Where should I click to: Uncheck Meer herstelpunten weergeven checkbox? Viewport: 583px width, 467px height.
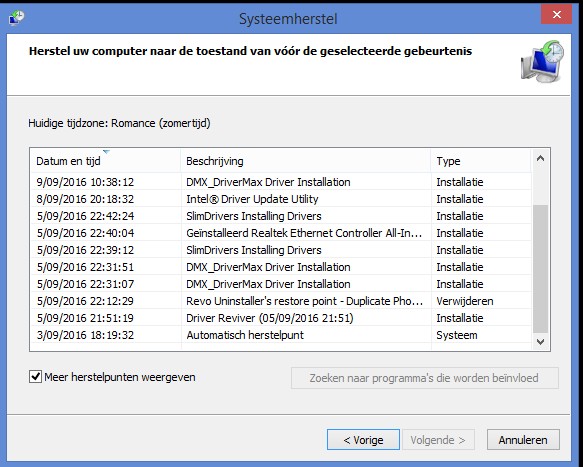[35, 377]
